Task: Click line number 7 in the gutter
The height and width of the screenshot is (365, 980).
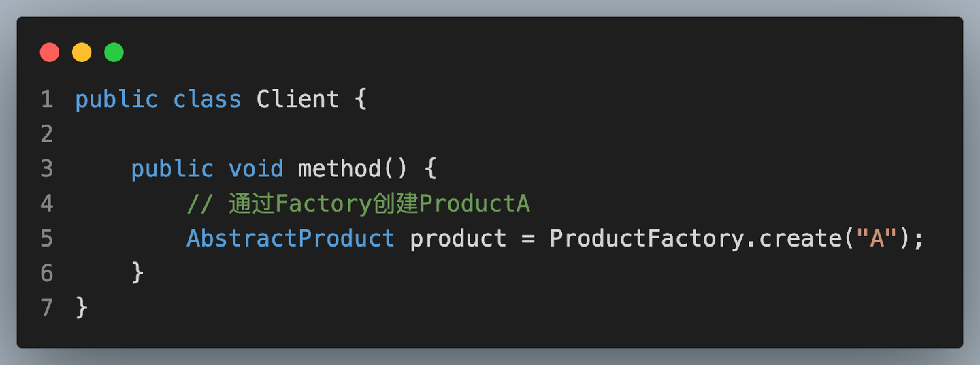Action: [46, 308]
